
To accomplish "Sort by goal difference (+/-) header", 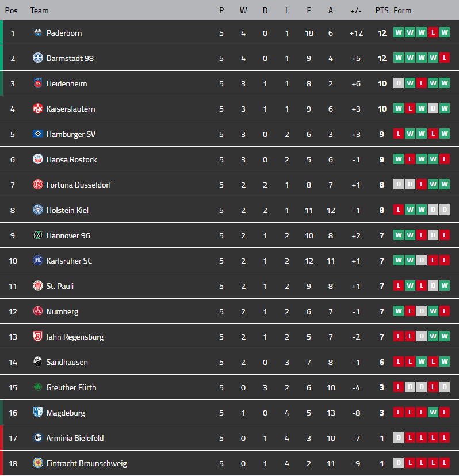I will 356,10.
